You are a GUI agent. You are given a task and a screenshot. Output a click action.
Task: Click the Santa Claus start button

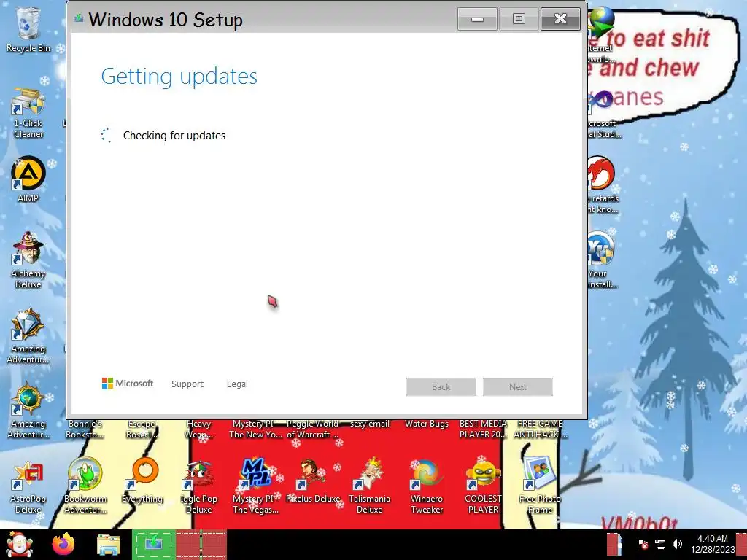[x=19, y=544]
